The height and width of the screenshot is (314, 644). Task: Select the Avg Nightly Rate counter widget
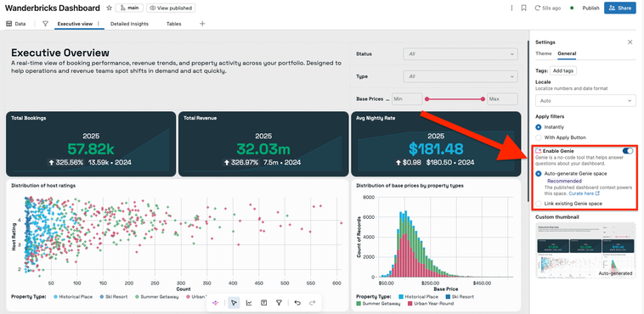(x=436, y=144)
